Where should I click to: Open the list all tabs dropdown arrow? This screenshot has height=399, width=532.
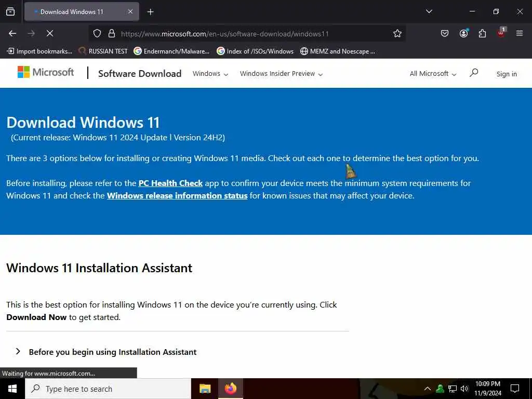429,11
